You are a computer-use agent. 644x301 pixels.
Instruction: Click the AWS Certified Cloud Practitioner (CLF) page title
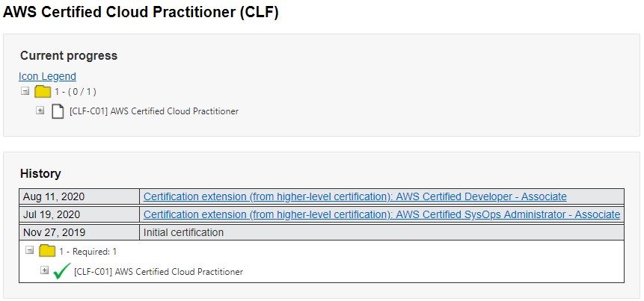[141, 13]
